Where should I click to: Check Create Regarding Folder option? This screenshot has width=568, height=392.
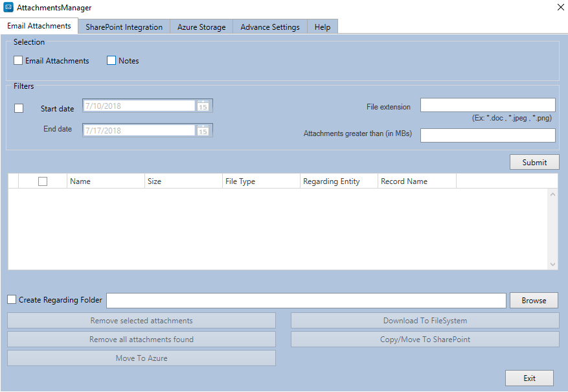[x=12, y=300]
